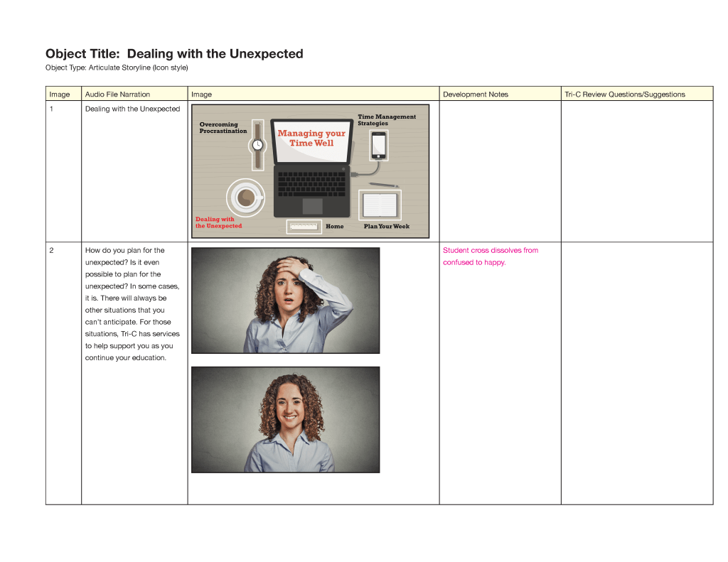Select the Plan Your Week label
This screenshot has height=562, width=728.
tap(386, 227)
